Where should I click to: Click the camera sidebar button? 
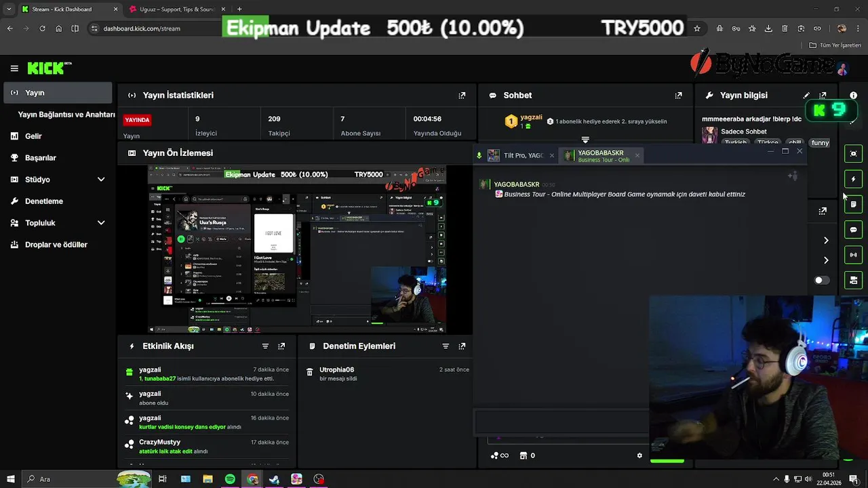[x=853, y=280]
